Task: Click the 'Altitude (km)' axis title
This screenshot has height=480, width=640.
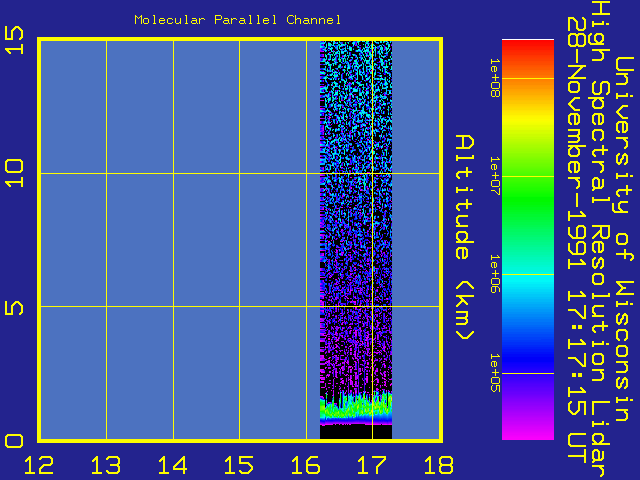Action: (x=465, y=237)
